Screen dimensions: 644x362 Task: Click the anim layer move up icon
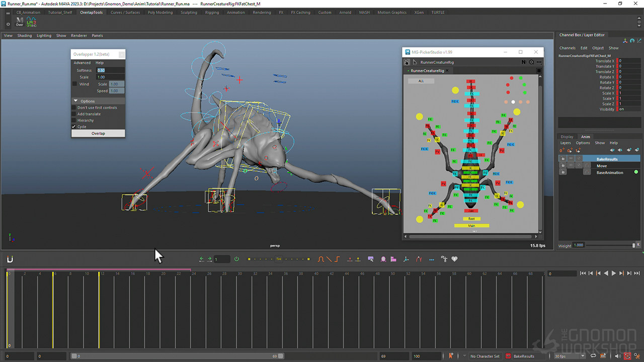coord(612,150)
